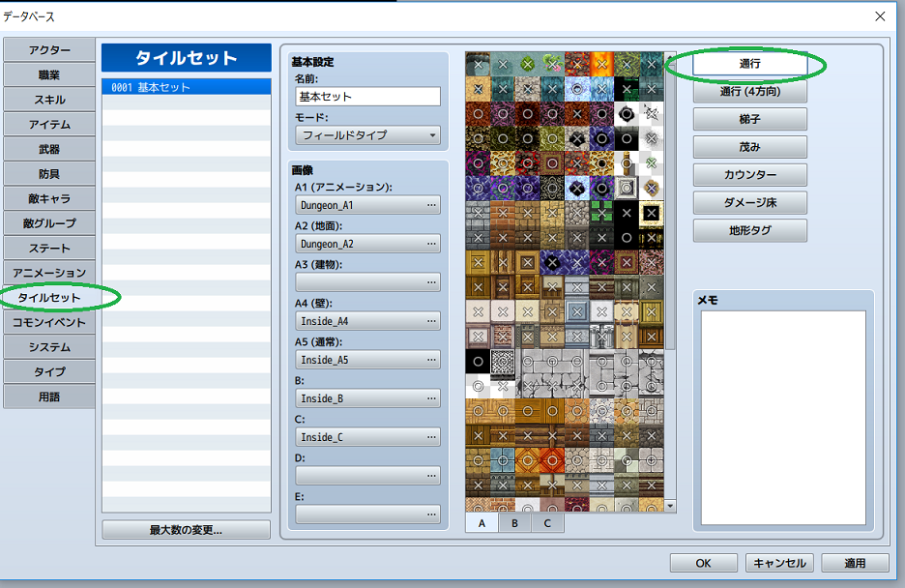Open the システム tab
This screenshot has height=588, width=905.
click(x=49, y=347)
